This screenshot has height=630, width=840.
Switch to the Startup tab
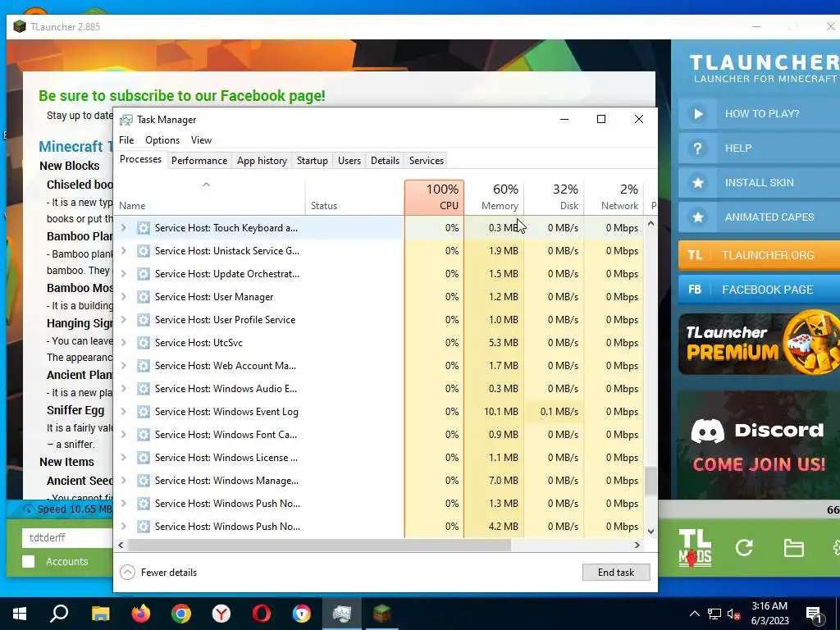coord(313,161)
